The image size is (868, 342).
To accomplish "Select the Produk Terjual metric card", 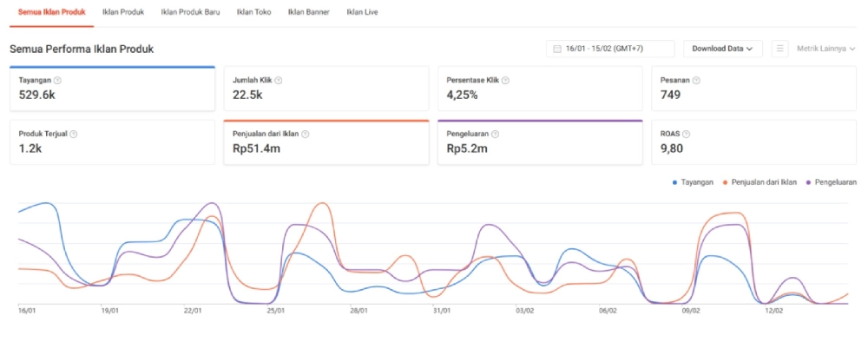I will 112,142.
